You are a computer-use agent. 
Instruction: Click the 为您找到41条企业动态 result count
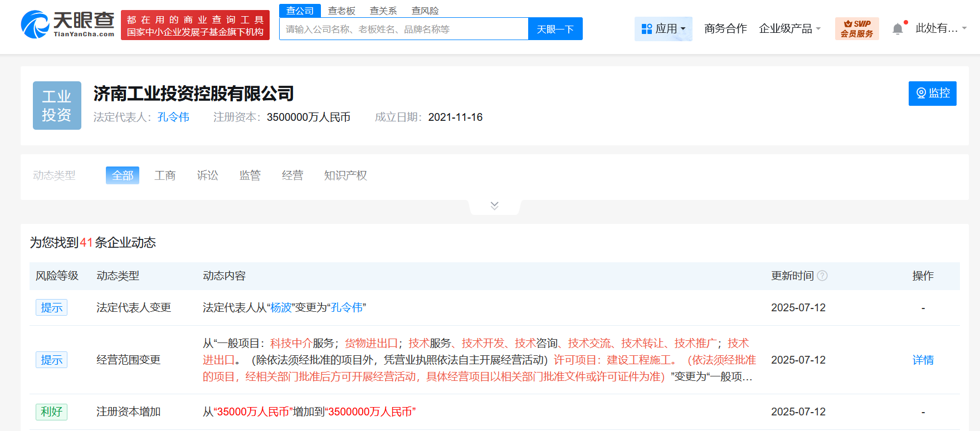(x=93, y=242)
